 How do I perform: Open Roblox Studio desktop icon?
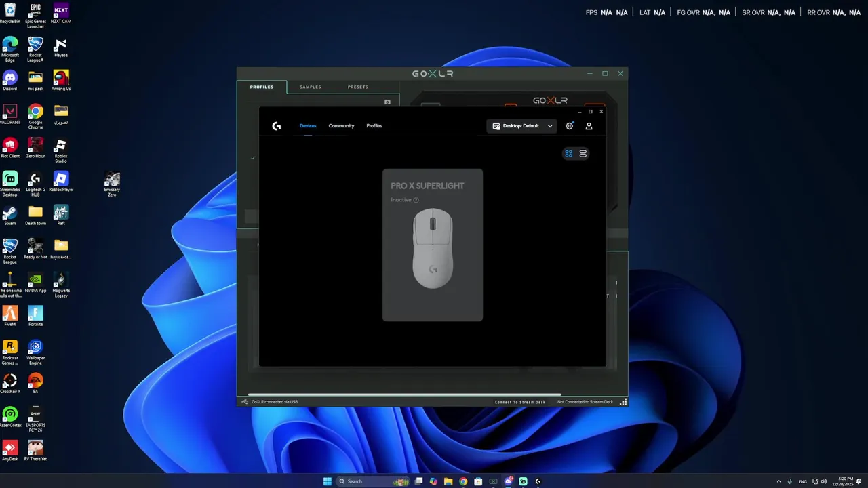[61, 150]
